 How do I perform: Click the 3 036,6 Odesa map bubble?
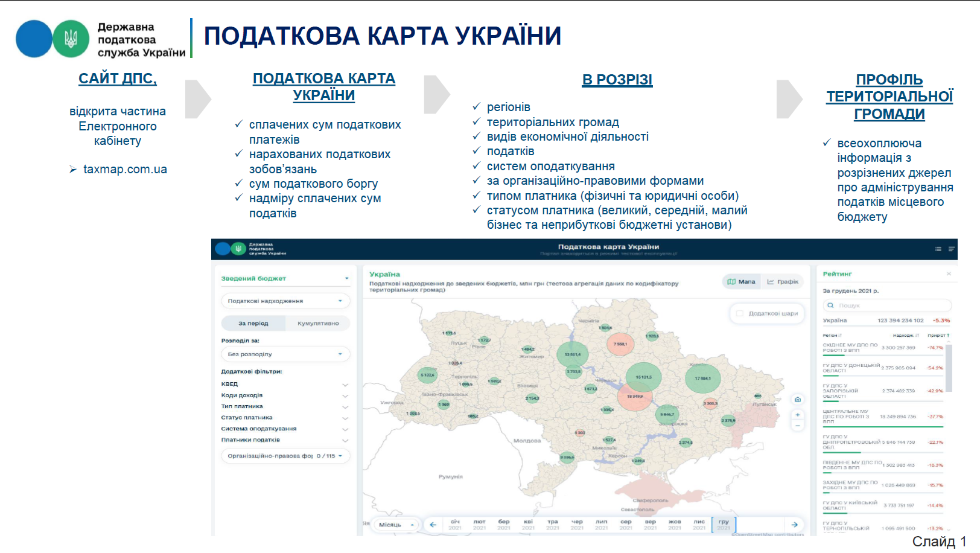[567, 458]
